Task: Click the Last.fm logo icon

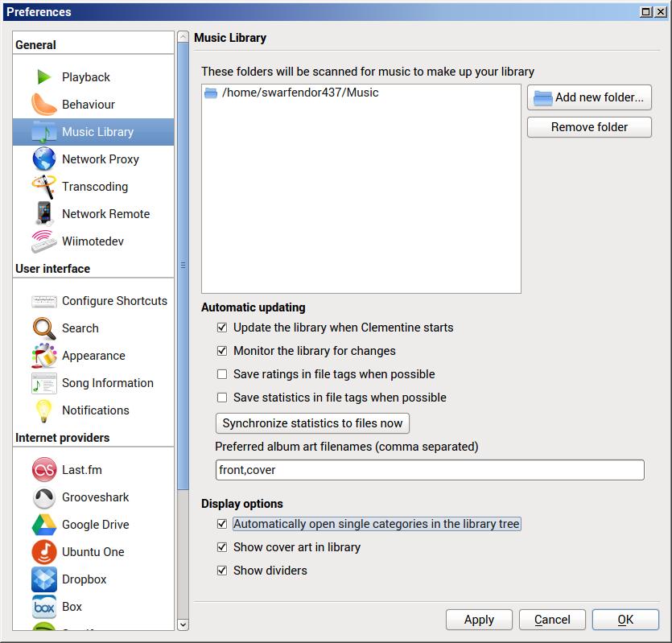Action: pos(43,470)
